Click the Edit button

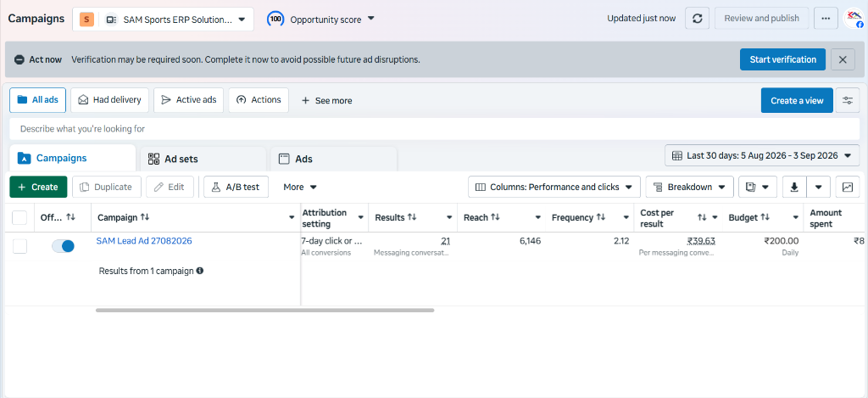(170, 187)
